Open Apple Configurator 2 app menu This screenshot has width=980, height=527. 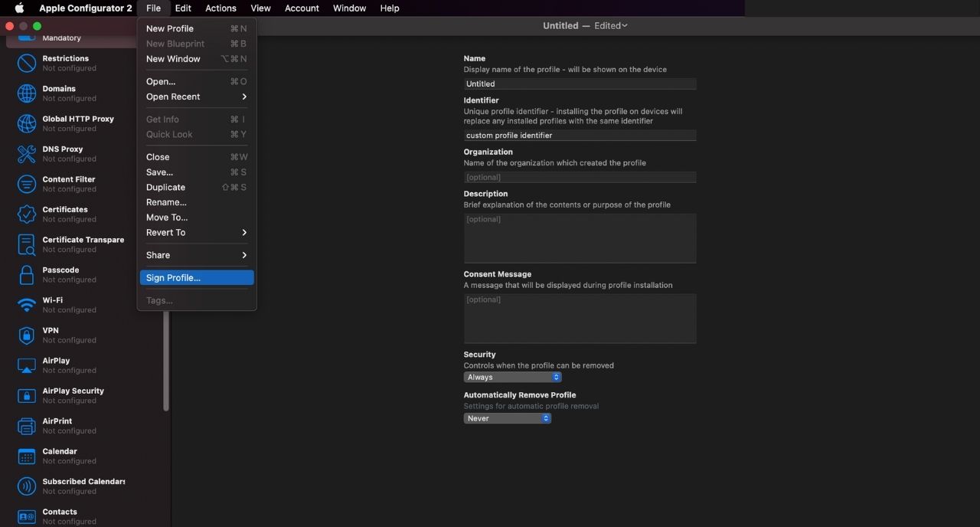(x=86, y=8)
